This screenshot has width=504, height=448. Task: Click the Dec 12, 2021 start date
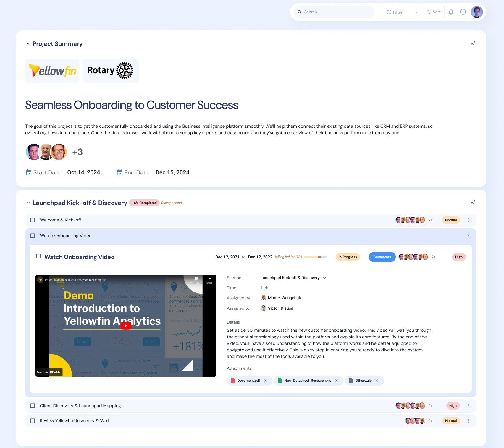pos(227,257)
